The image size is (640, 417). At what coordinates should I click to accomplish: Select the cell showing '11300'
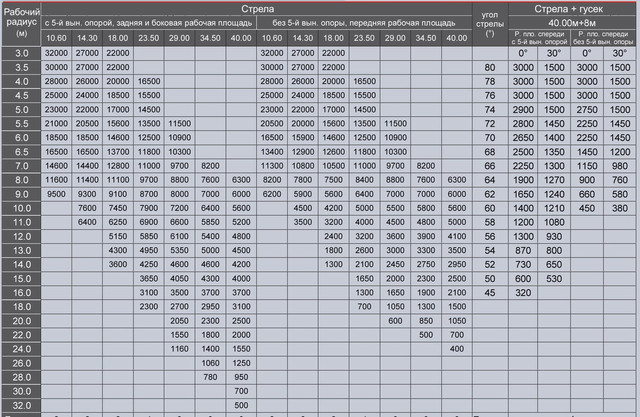click(272, 166)
